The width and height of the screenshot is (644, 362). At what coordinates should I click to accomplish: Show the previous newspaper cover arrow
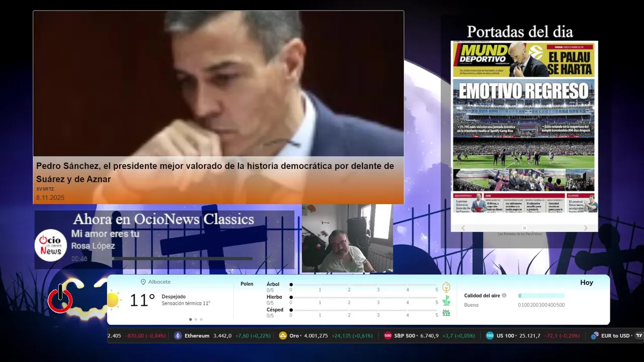[x=463, y=228]
